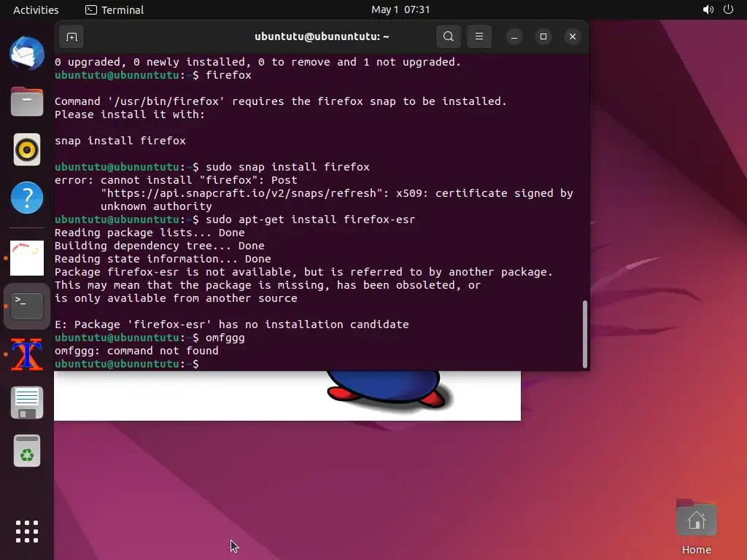Click the last empty prompt line
The height and width of the screenshot is (560, 747).
tap(126, 364)
